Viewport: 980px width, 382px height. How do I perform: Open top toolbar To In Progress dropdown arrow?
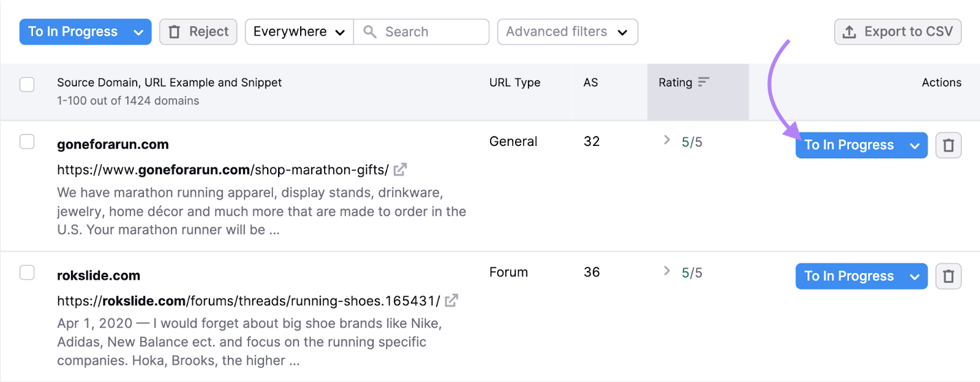(x=138, y=32)
